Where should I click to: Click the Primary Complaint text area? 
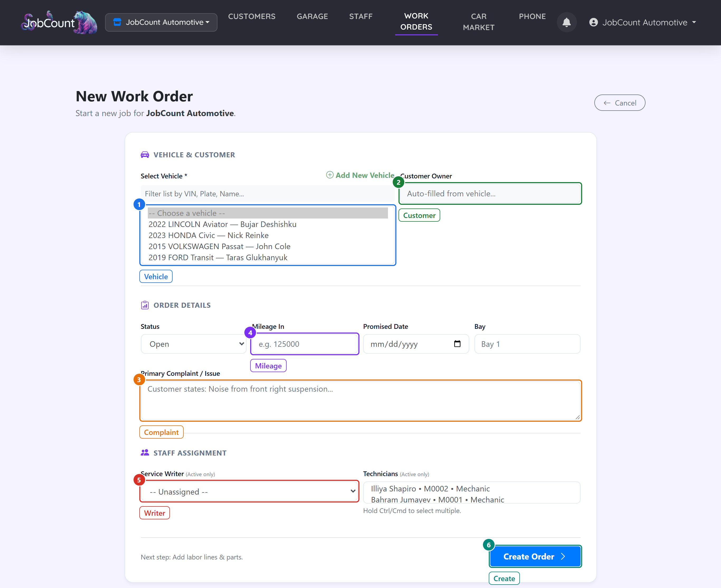coord(360,400)
